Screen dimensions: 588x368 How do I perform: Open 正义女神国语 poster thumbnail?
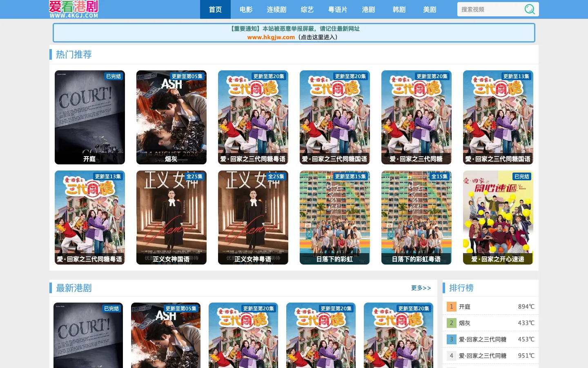171,218
